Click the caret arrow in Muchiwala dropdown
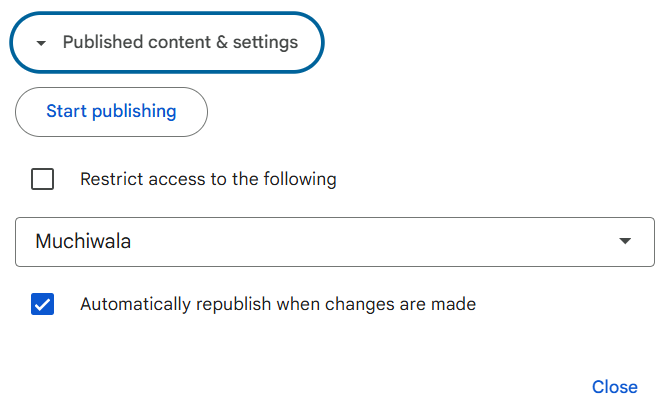This screenshot has width=668, height=417. [x=625, y=242]
